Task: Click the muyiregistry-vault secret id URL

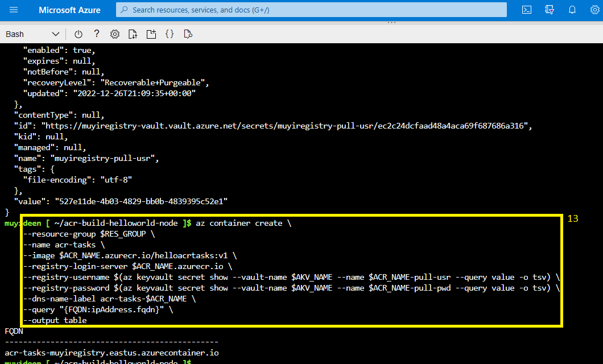Action: click(x=273, y=126)
